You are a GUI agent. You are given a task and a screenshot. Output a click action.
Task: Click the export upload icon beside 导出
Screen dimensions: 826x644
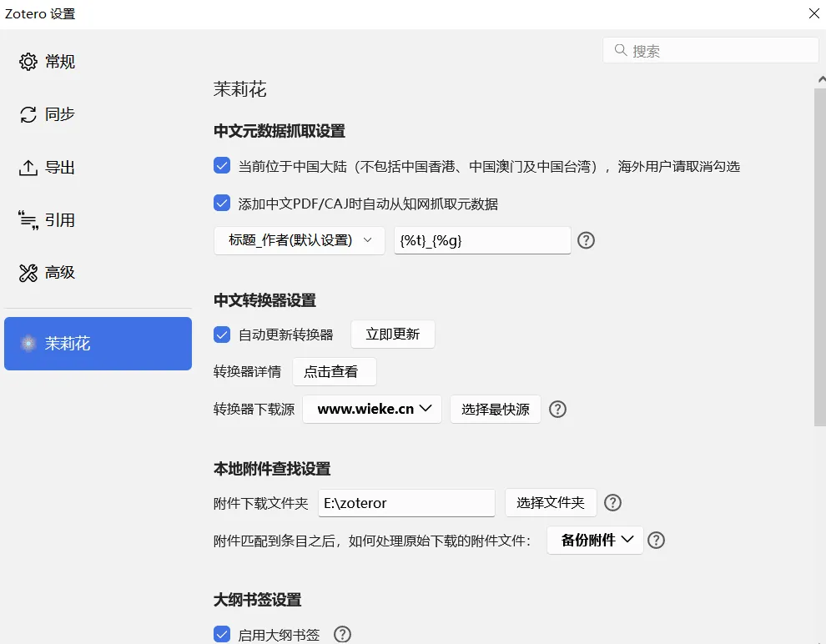[28, 168]
